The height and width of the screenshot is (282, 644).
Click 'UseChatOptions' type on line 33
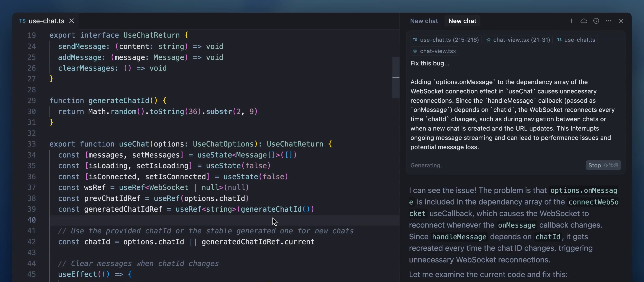pyautogui.click(x=223, y=144)
